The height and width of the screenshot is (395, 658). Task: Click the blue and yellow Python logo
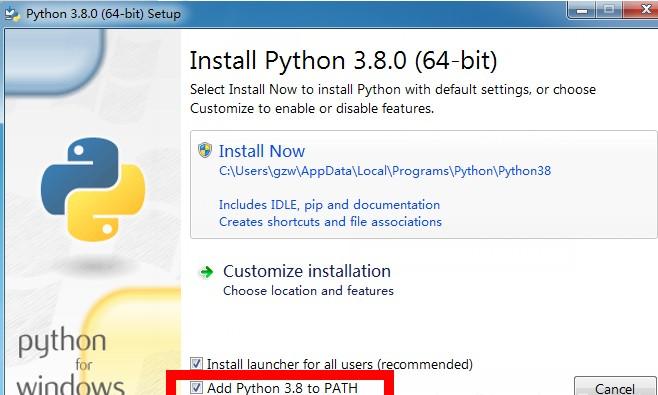(93, 189)
